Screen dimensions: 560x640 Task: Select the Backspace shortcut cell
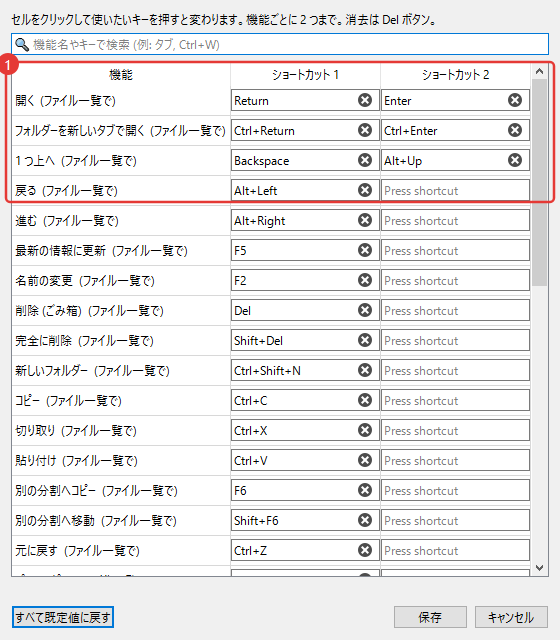point(305,160)
